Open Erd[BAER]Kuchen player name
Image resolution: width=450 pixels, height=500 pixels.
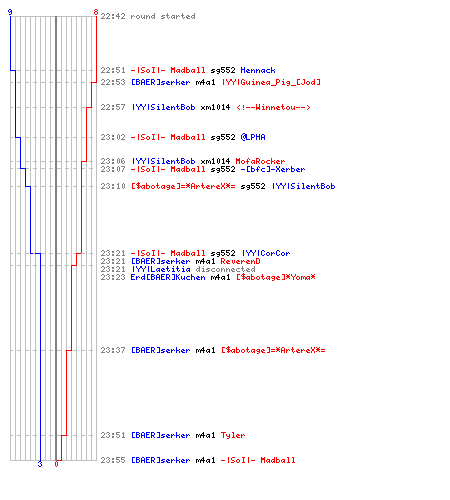pos(168,277)
